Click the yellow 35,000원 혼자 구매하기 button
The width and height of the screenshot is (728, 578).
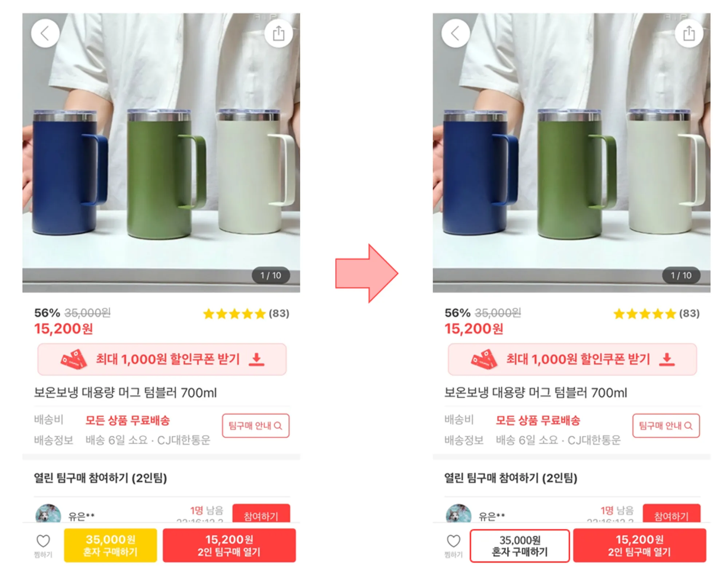[110, 545]
